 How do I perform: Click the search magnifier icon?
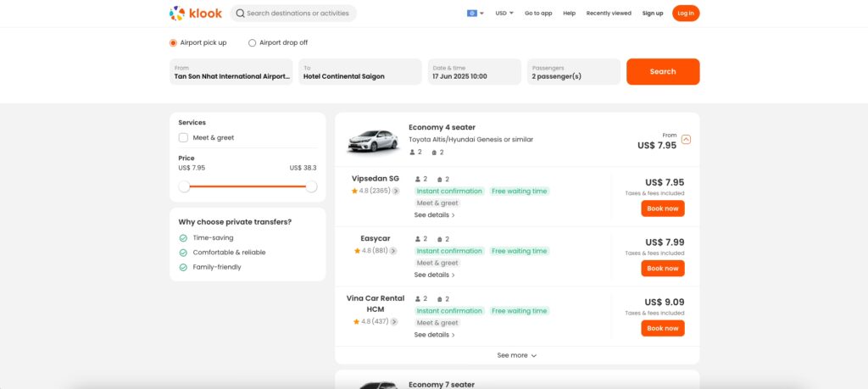241,14
